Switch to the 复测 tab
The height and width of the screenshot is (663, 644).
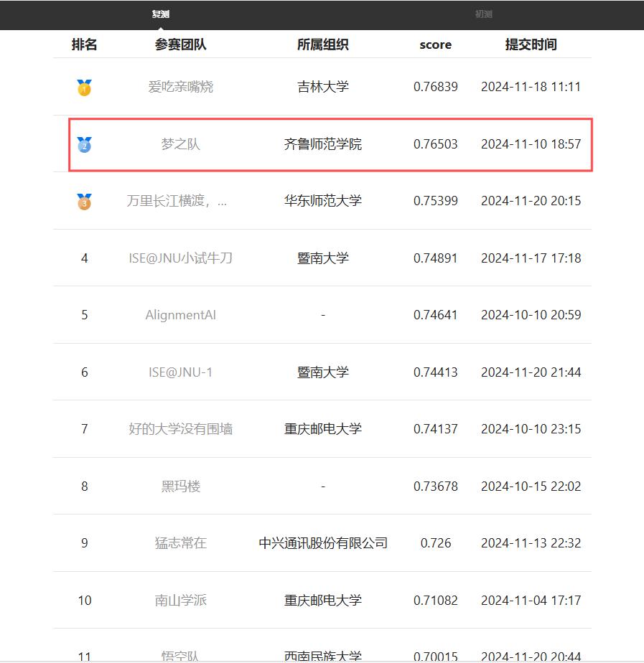161,14
